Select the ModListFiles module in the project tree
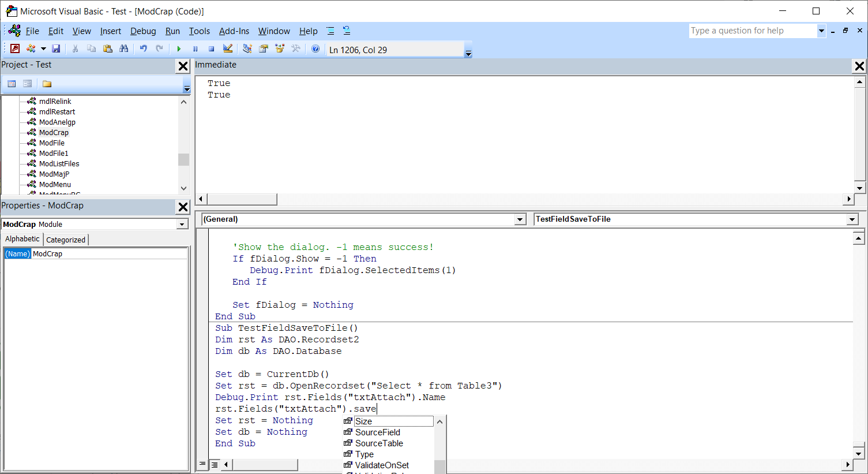The height and width of the screenshot is (474, 868). click(59, 164)
